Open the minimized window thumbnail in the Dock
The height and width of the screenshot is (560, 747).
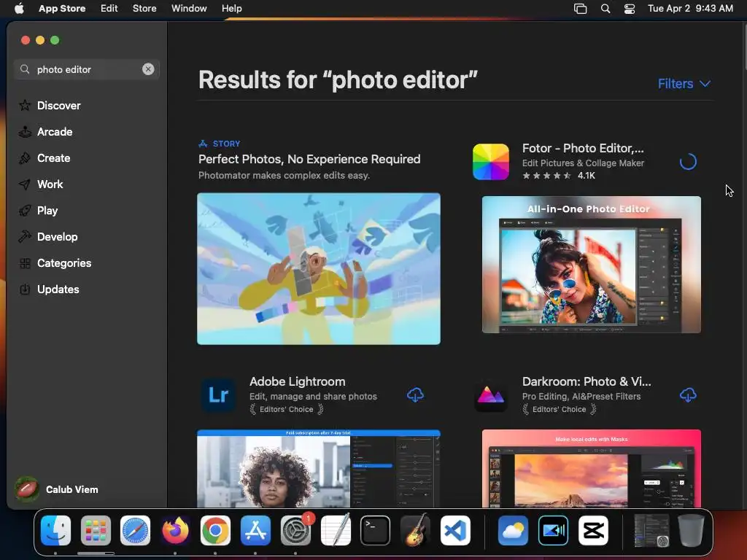point(651,531)
